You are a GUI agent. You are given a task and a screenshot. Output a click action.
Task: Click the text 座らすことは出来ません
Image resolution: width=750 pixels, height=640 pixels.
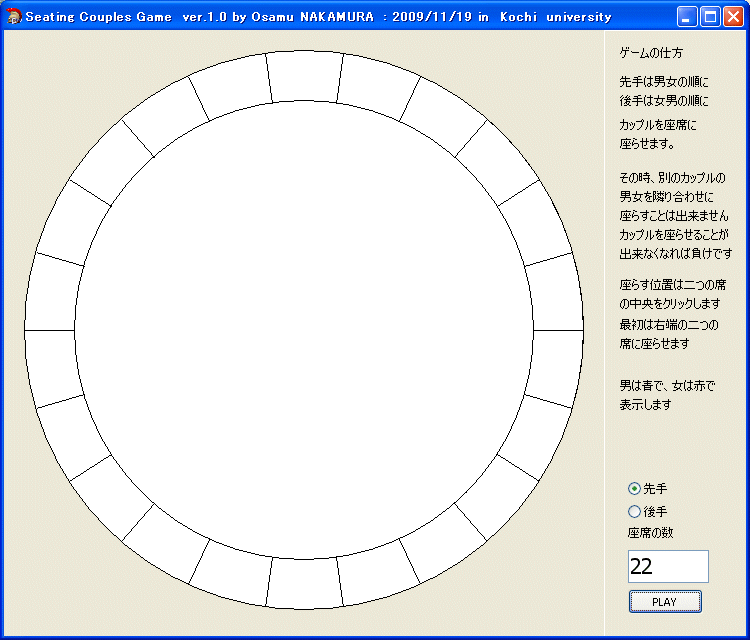click(673, 216)
